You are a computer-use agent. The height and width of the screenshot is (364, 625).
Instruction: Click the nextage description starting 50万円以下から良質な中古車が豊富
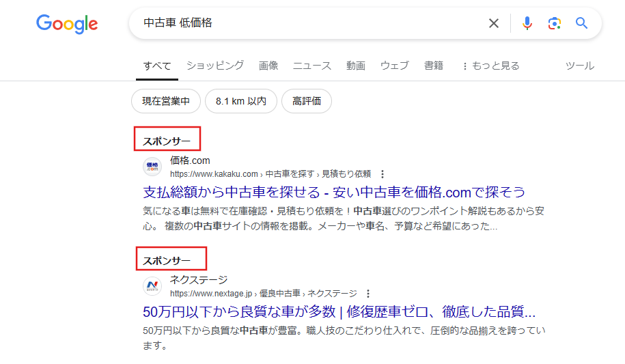pyautogui.click(x=344, y=338)
